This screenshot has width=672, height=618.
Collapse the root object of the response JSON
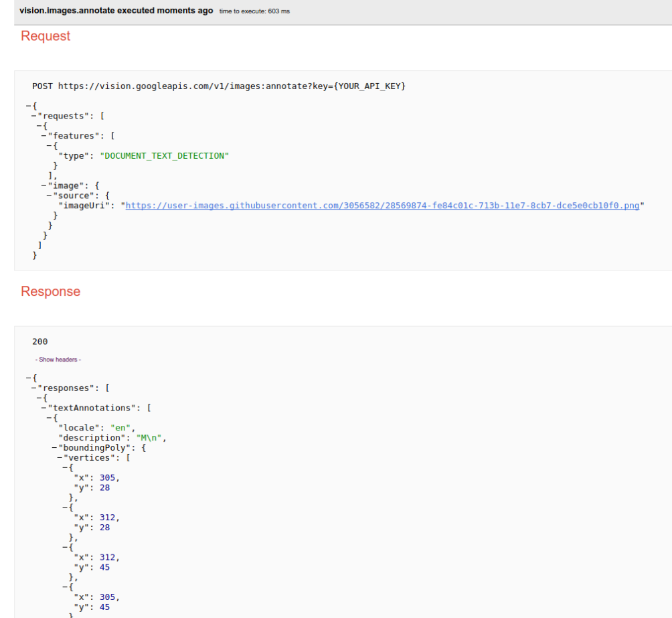[x=28, y=378]
